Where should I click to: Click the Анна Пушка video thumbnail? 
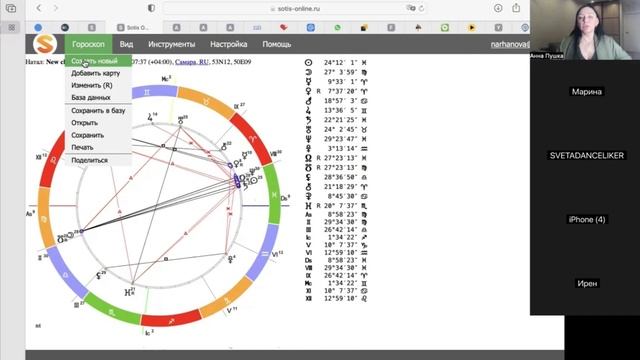pos(584,30)
